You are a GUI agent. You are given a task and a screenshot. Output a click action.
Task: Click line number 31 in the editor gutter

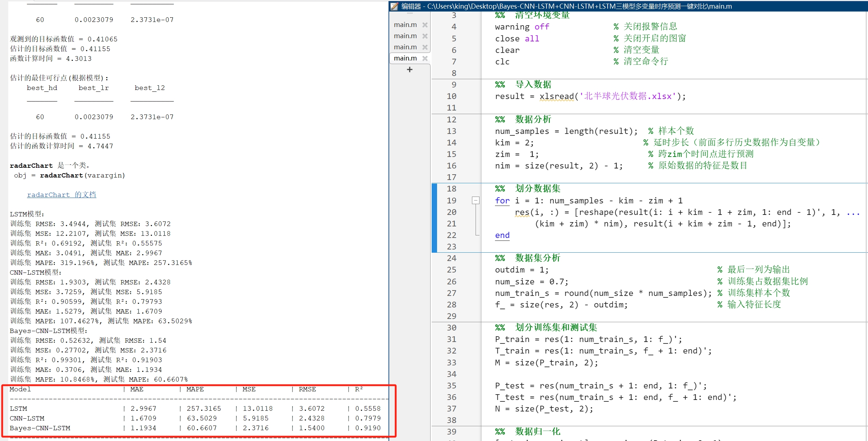tap(451, 339)
